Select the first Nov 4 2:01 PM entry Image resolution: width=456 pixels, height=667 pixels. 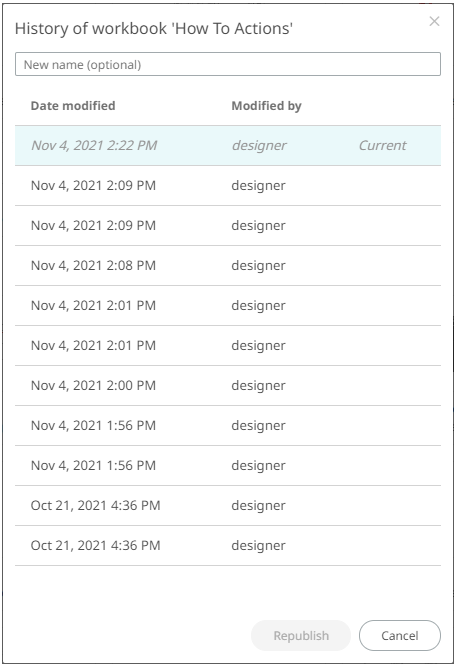tap(228, 305)
